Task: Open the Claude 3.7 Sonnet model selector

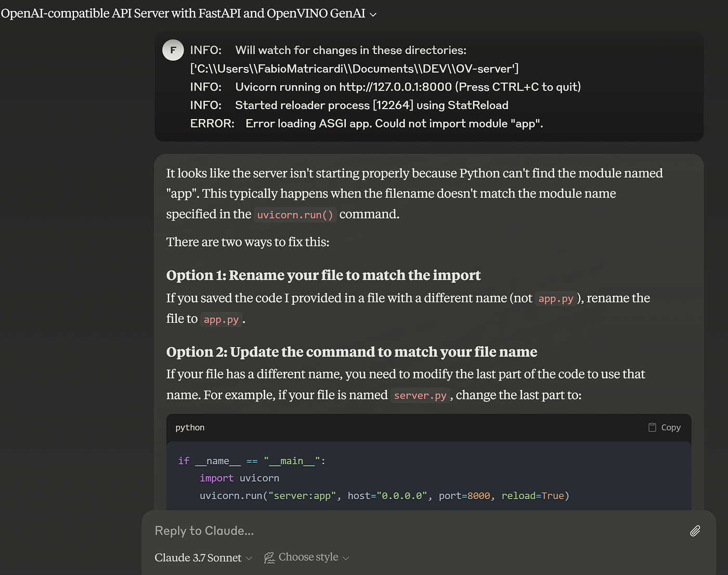Action: click(x=203, y=558)
